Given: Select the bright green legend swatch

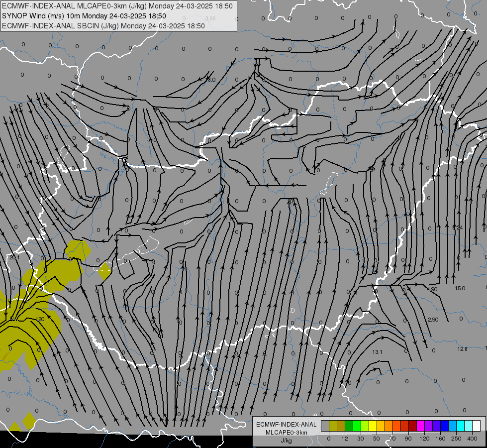Looking at the screenshot, I should pyautogui.click(x=357, y=426).
